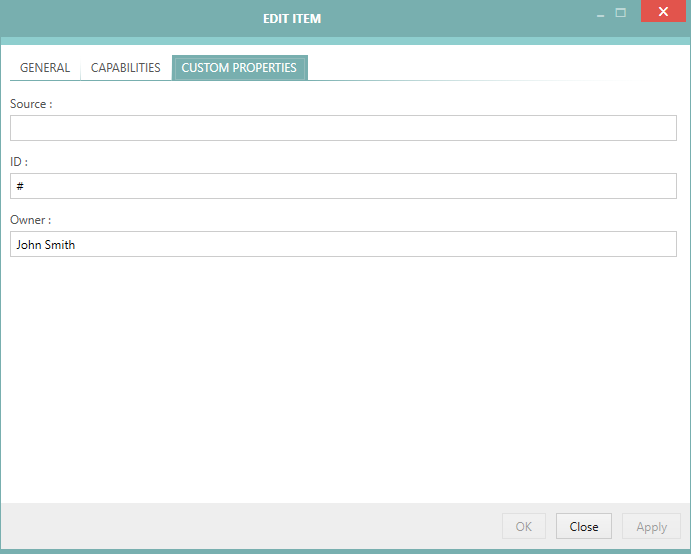Select the Custom Properties tab
This screenshot has height=554, width=691.
coord(239,68)
